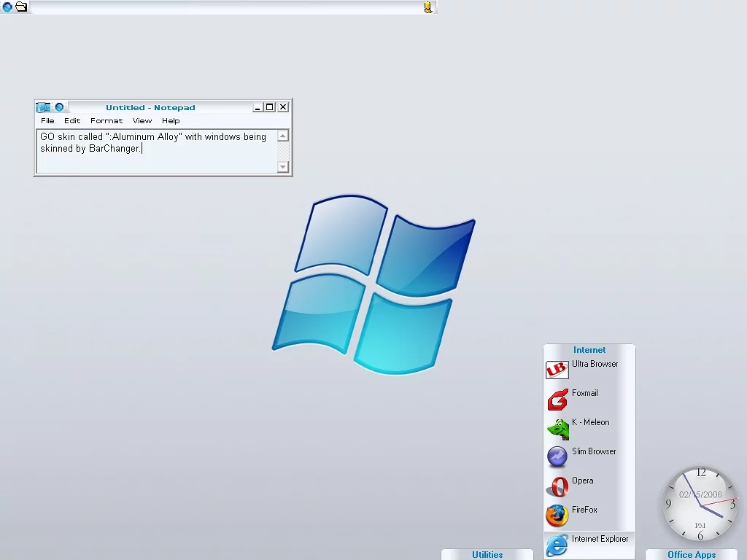This screenshot has height=560, width=747.
Task: Open Internet Explorer
Action: [557, 544]
